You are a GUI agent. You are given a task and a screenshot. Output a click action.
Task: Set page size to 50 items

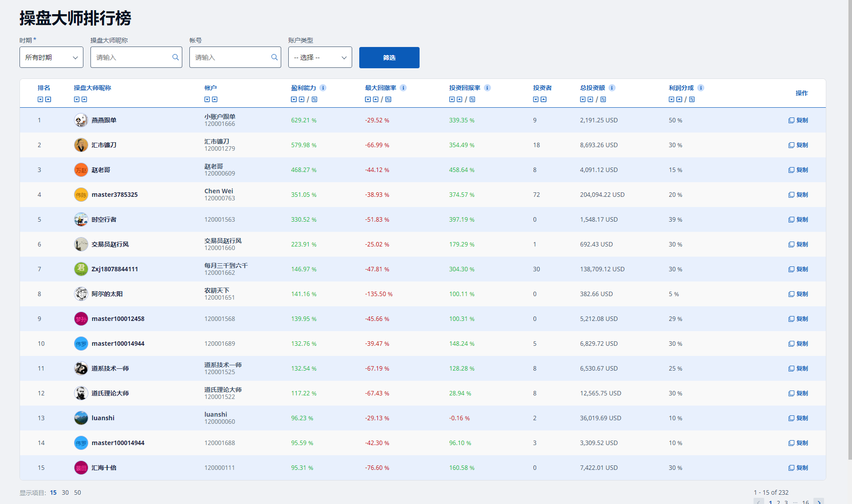click(78, 492)
